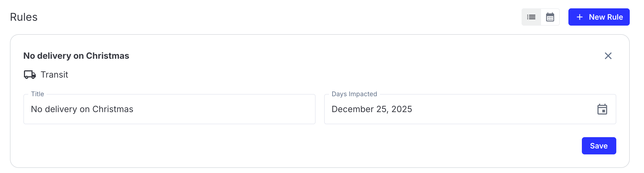Click the Save button label text
The image size is (644, 173).
pos(599,146)
